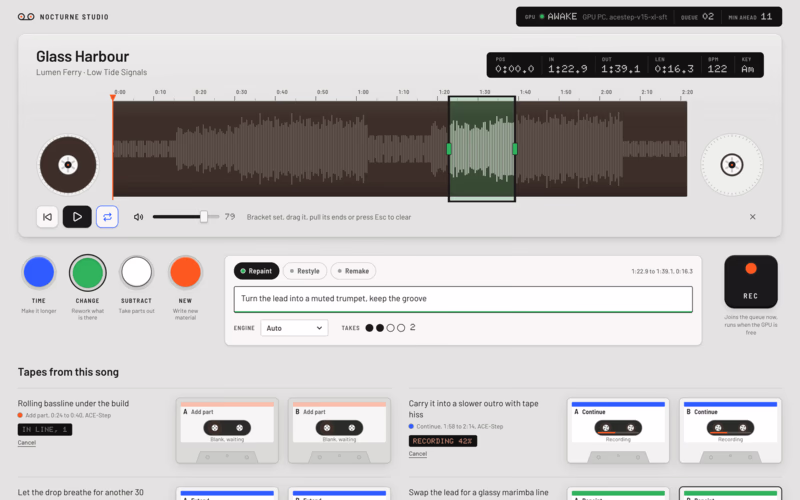Click Carry it into a slower outro title
This screenshot has height=500, width=800.
[473, 409]
